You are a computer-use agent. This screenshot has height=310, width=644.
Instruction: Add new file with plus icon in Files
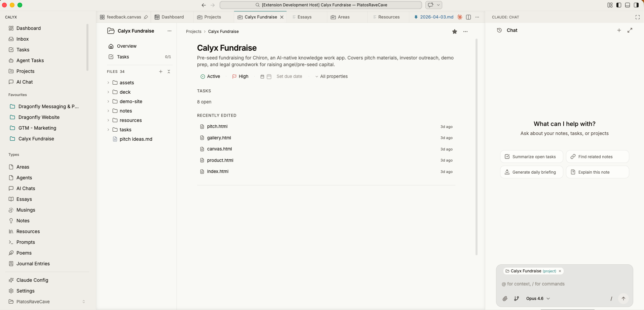(161, 72)
